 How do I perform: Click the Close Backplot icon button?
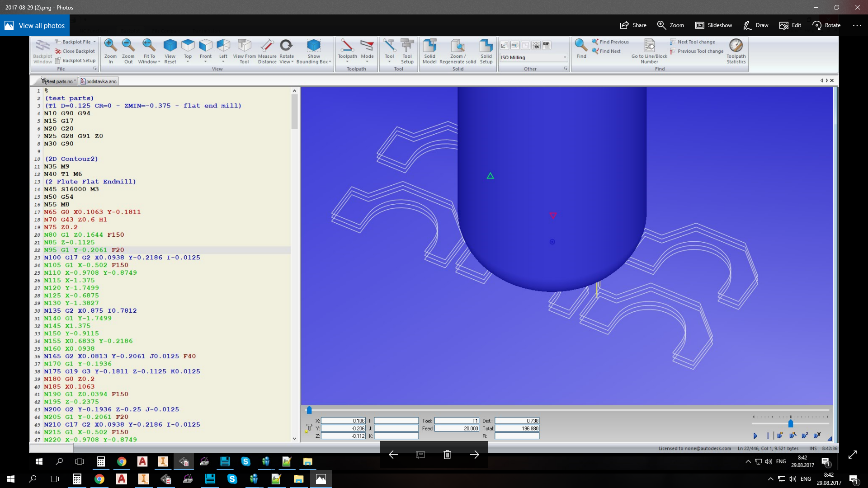[75, 51]
